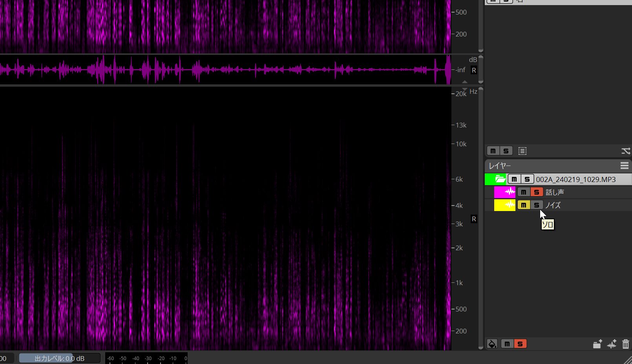Delete layer with trash icon

[626, 344]
